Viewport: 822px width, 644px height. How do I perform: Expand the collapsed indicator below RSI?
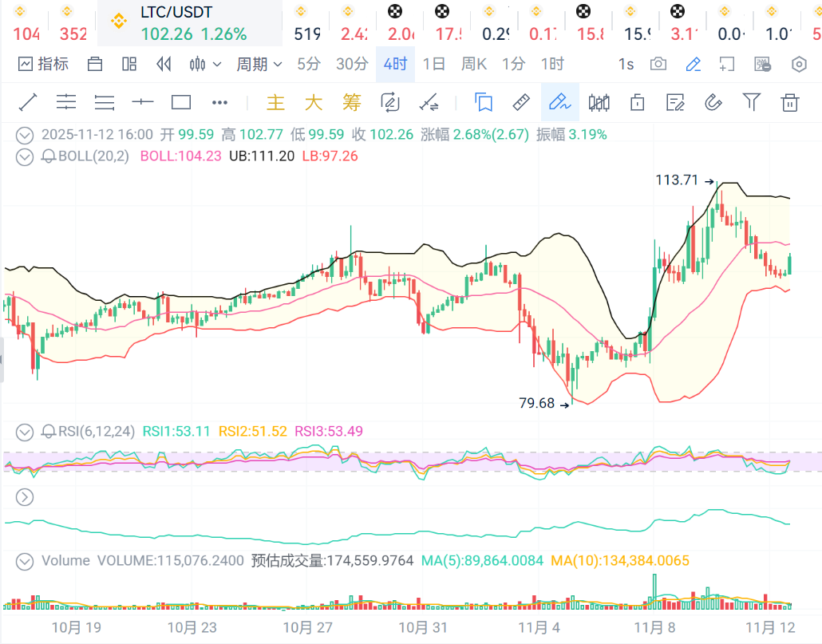[25, 497]
